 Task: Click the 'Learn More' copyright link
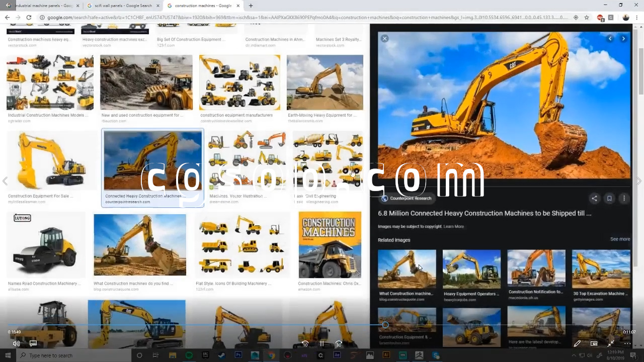coord(453,226)
